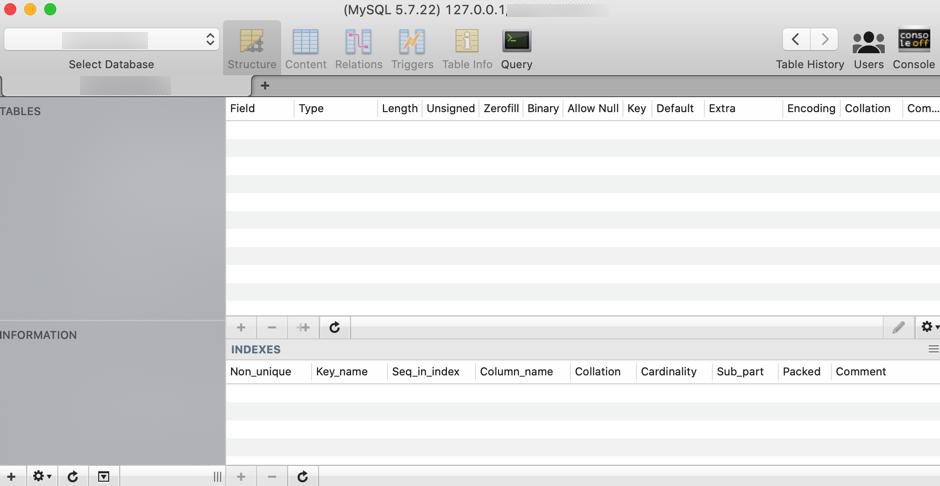
Task: Click the Sub_part column header
Action: [745, 372]
